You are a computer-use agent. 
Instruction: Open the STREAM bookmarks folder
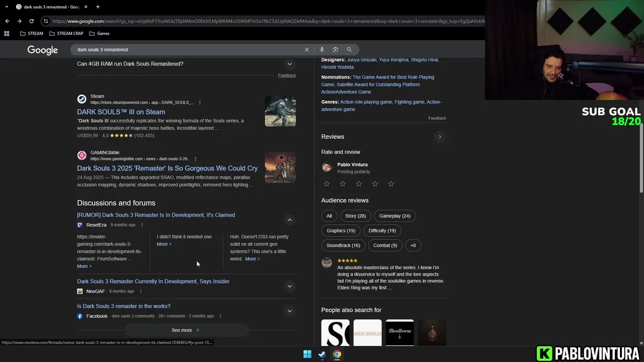(32, 33)
